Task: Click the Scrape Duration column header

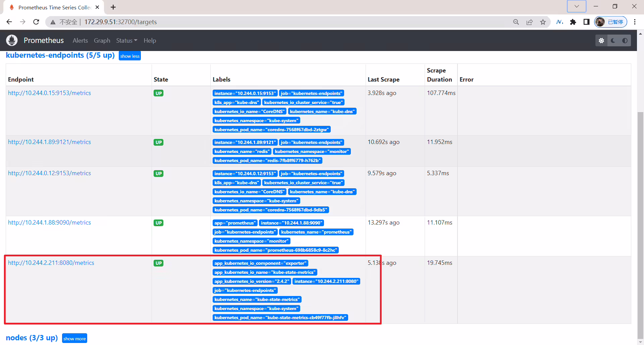Action: click(439, 75)
